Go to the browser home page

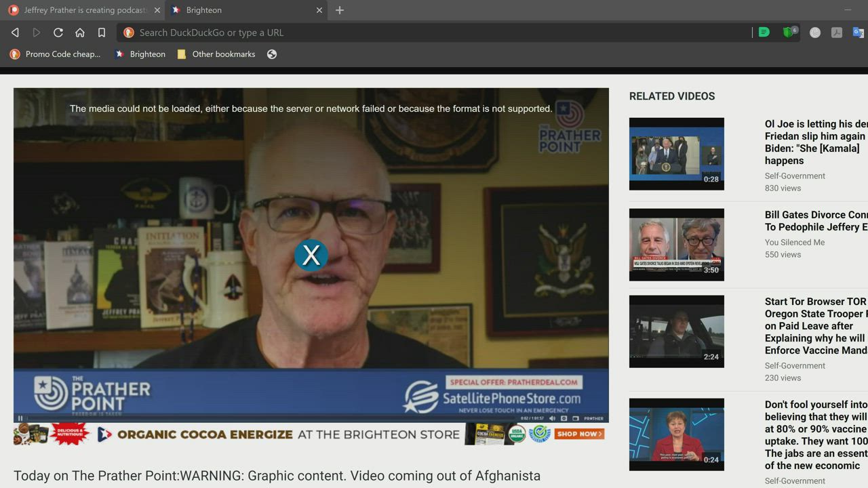click(x=80, y=33)
